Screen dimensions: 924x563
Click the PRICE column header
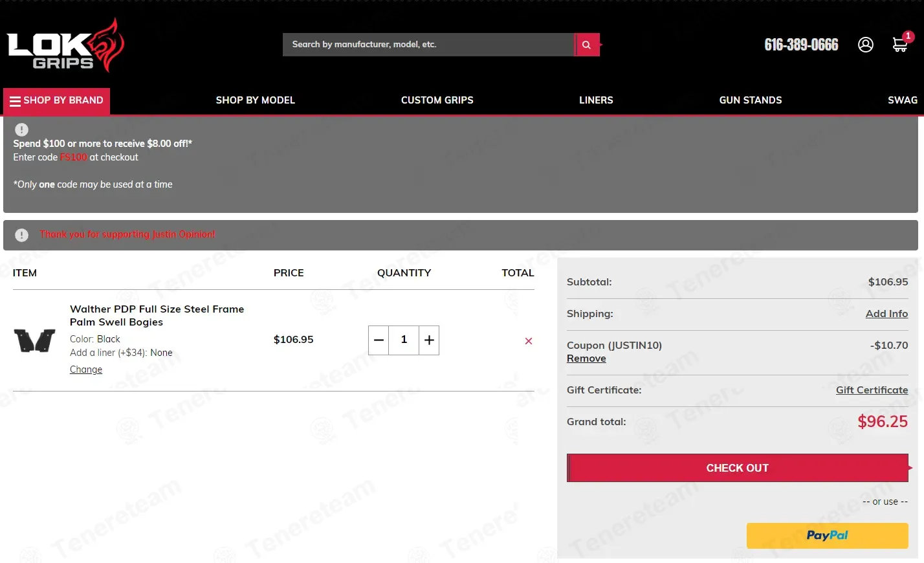(x=289, y=273)
